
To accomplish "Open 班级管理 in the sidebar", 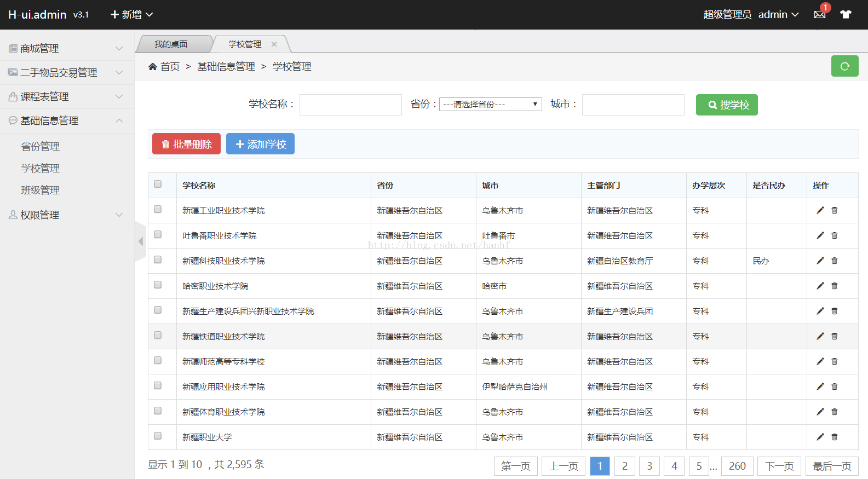I will [41, 190].
